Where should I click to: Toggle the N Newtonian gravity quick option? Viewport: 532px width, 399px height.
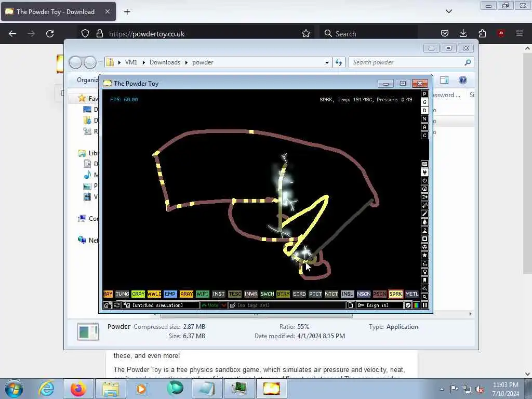[x=424, y=119]
